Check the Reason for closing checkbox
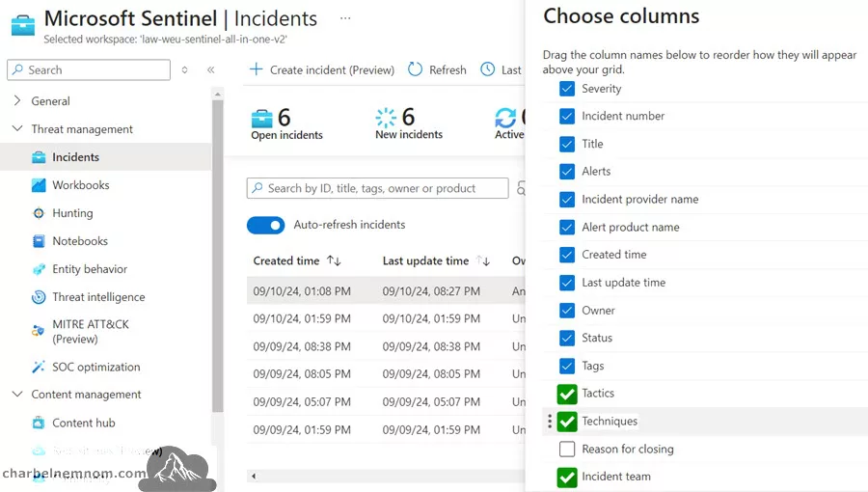This screenshot has width=868, height=492. point(567,449)
